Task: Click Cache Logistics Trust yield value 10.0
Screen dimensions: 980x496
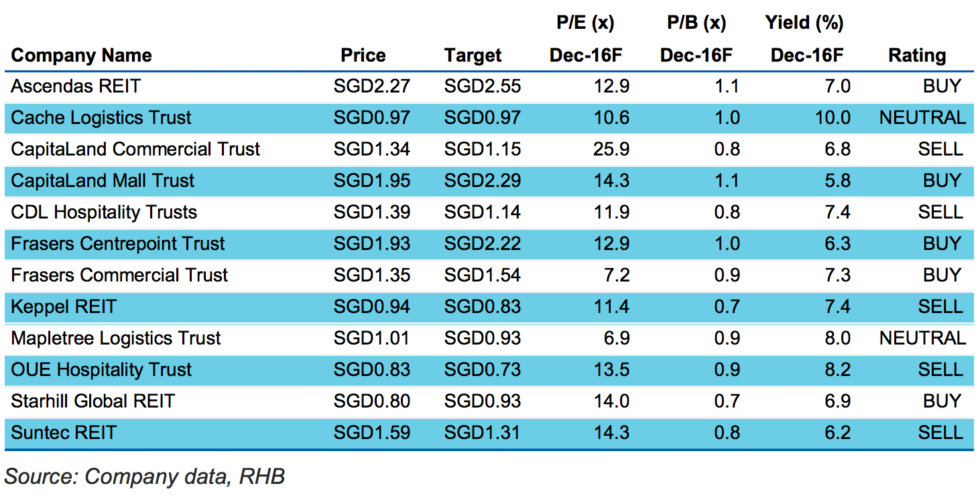Action: 832,118
